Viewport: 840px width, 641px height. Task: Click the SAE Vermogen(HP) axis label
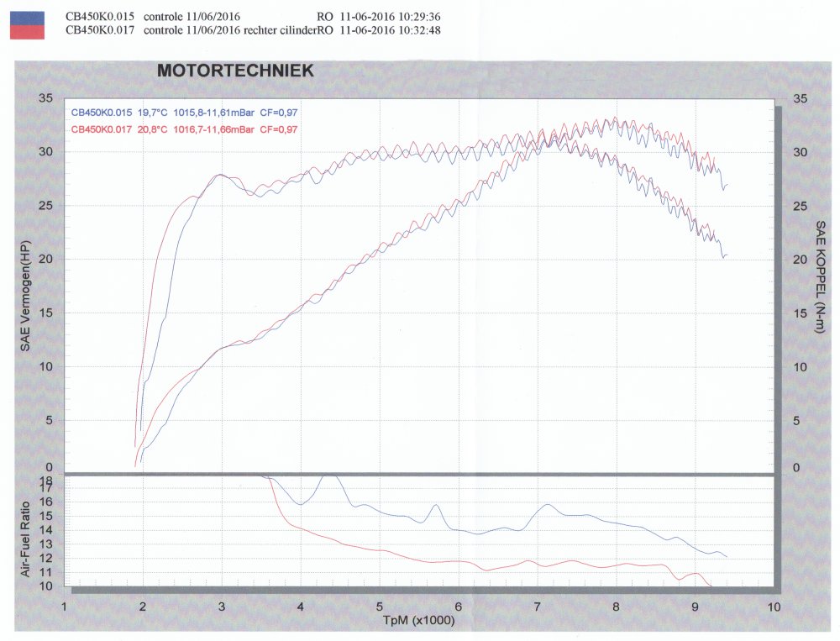[25, 296]
